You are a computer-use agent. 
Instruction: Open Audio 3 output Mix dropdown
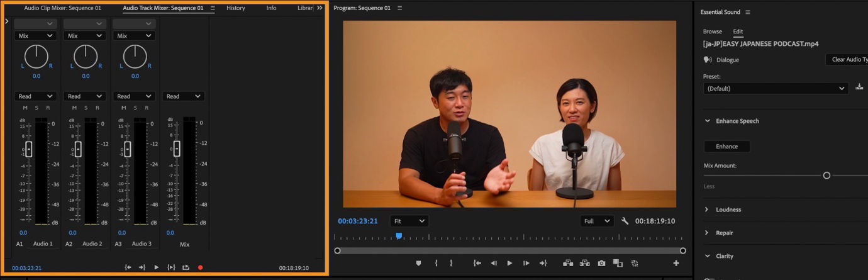134,36
